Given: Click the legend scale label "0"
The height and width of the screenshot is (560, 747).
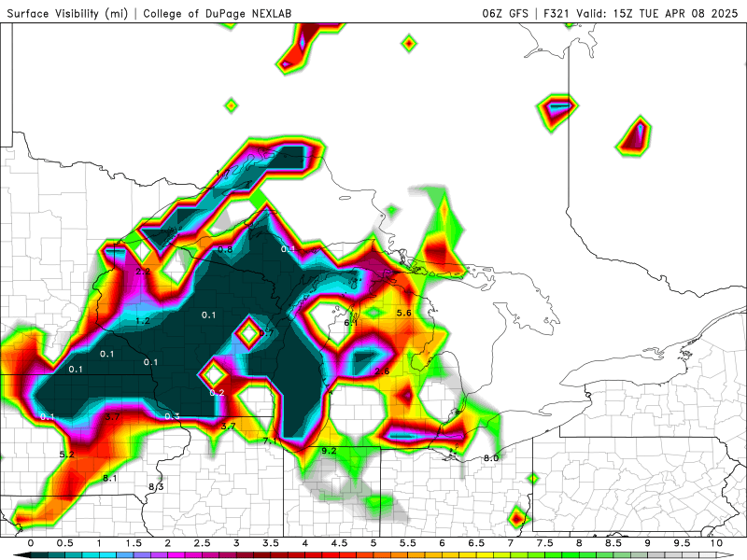Looking at the screenshot, I should (31, 543).
